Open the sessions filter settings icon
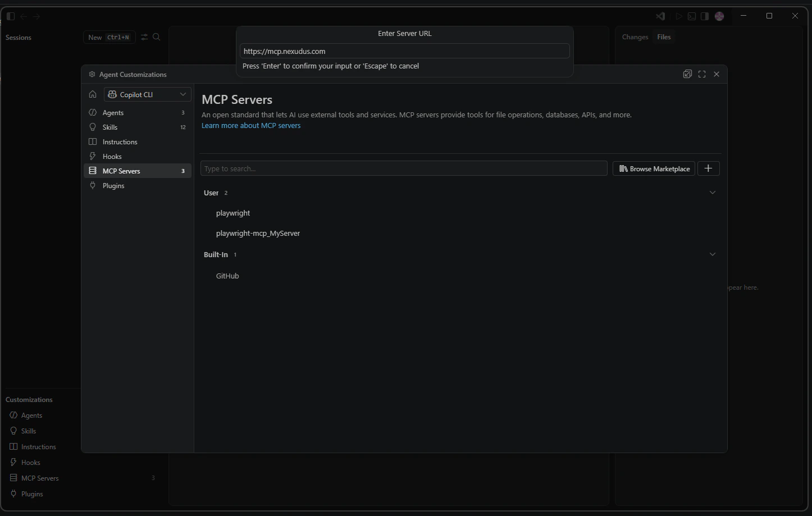This screenshot has width=812, height=516. [144, 37]
